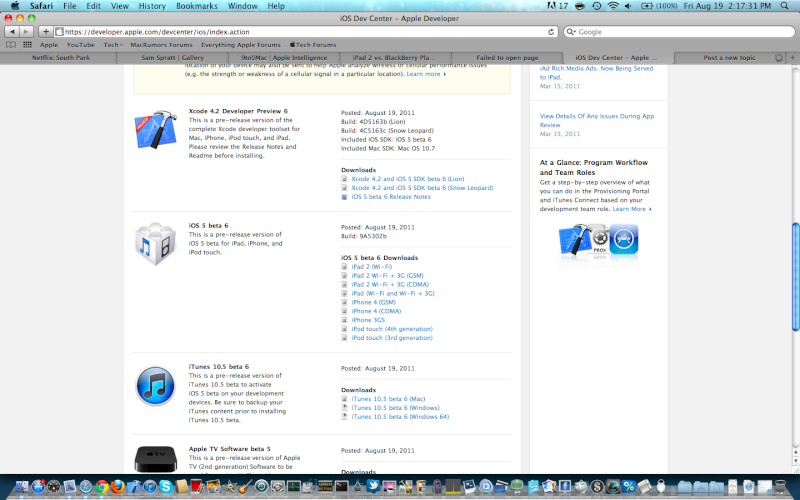
Task: Open View Details Of Any Issues During App Review
Action: pyautogui.click(x=596, y=120)
